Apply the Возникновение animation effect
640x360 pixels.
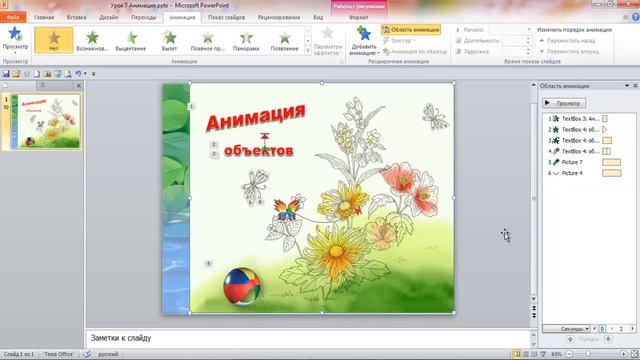pos(92,40)
